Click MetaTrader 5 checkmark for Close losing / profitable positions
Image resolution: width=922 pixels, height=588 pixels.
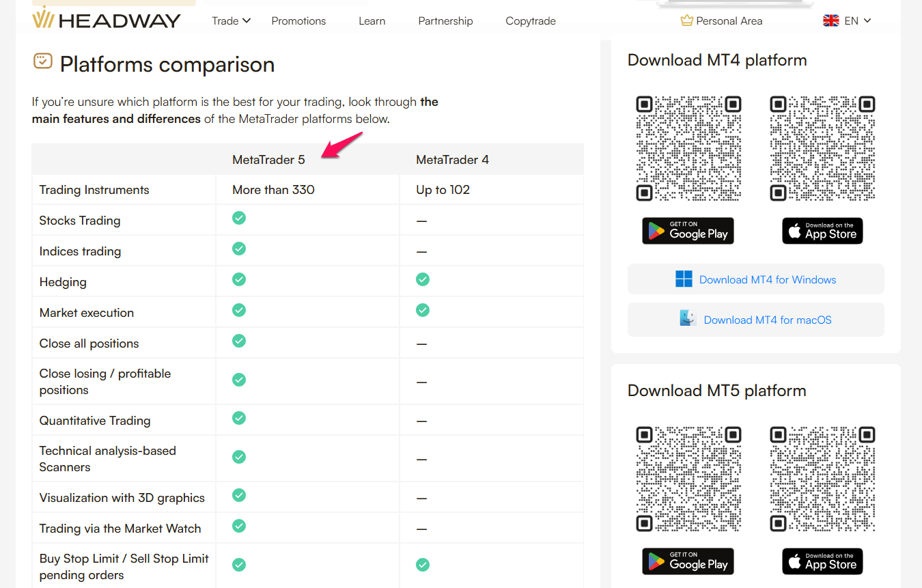coord(239,380)
